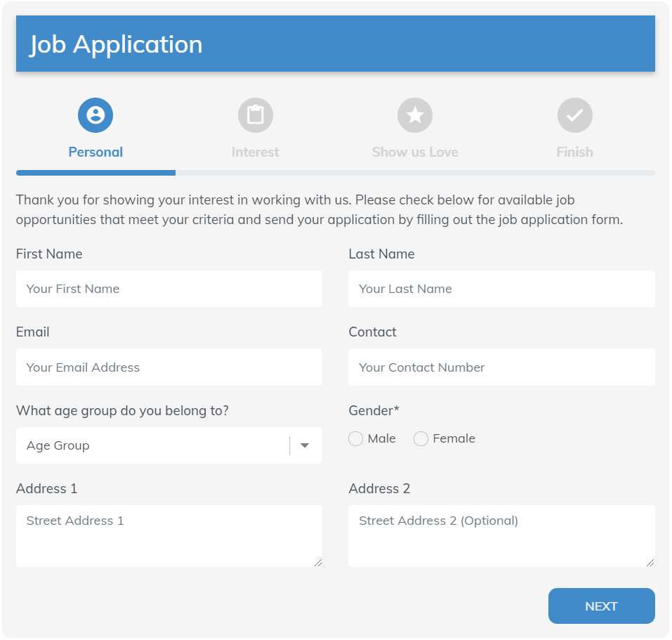Image resolution: width=672 pixels, height=640 pixels.
Task: Click the Show us Love star icon
Action: click(415, 115)
